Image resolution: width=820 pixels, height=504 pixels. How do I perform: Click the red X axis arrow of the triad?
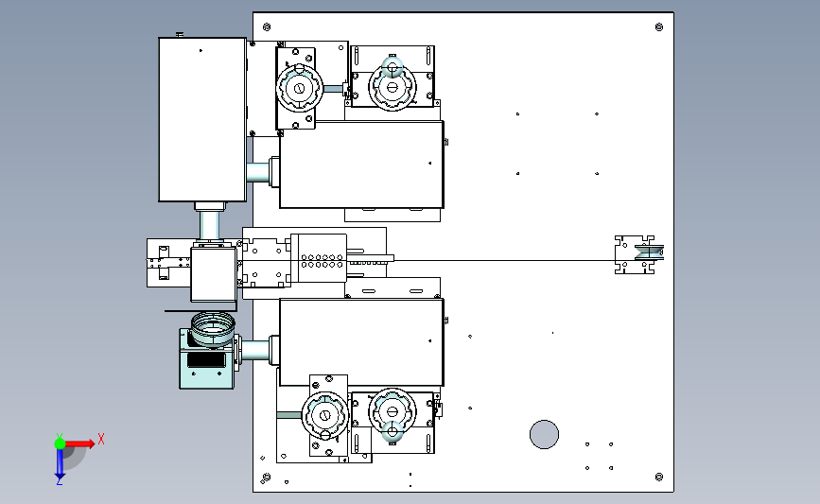coord(80,443)
